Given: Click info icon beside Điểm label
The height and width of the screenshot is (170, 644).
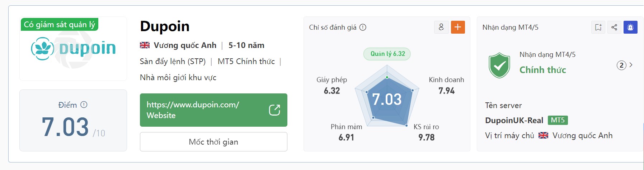Looking at the screenshot, I should (x=84, y=105).
